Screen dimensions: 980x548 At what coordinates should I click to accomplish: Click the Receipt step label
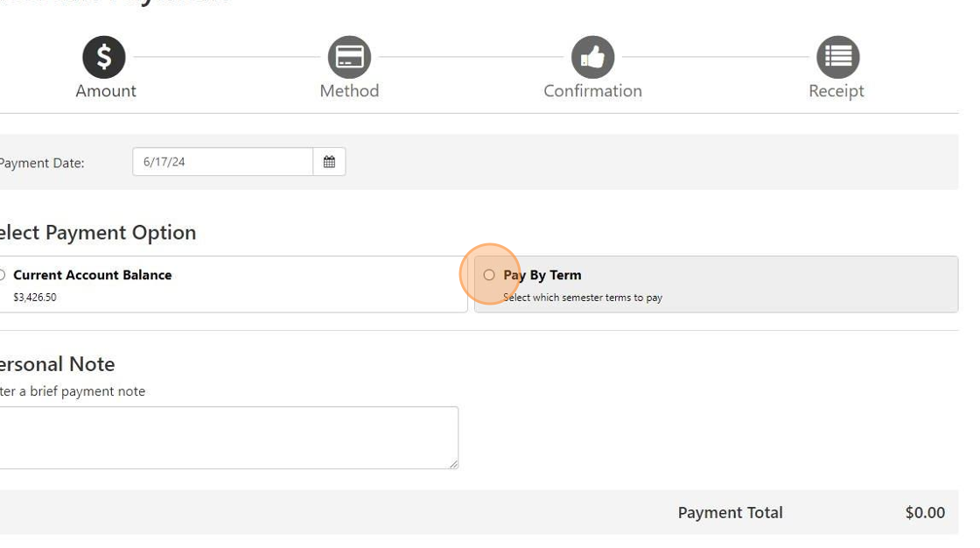pos(836,91)
